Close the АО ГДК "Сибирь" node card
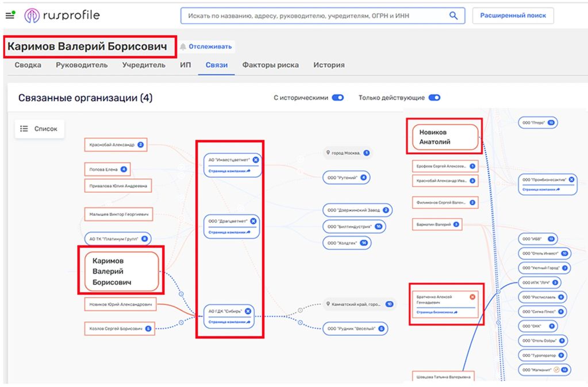 click(248, 311)
